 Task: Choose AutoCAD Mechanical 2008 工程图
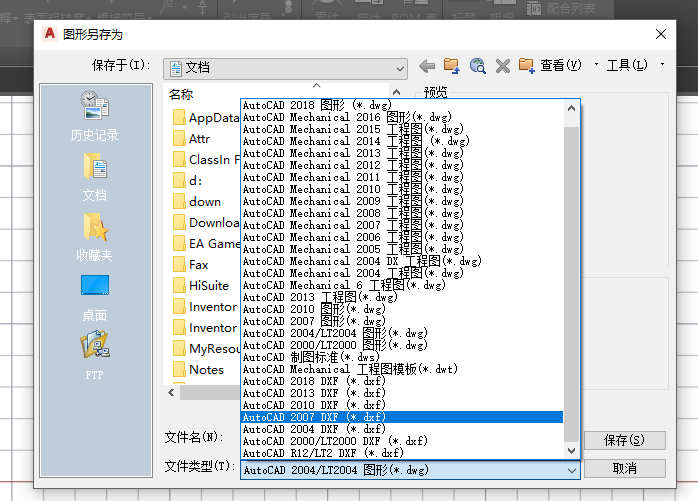pos(402,214)
